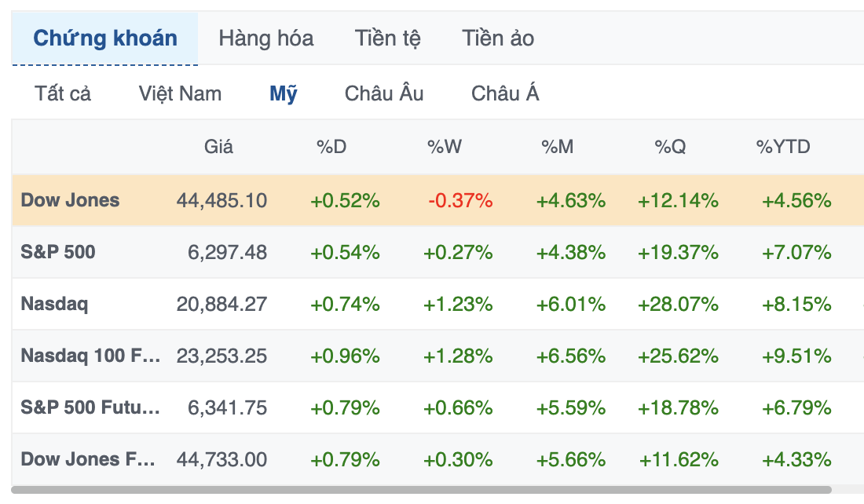864x504 pixels.
Task: Click the %Q column header
Action: (x=670, y=147)
